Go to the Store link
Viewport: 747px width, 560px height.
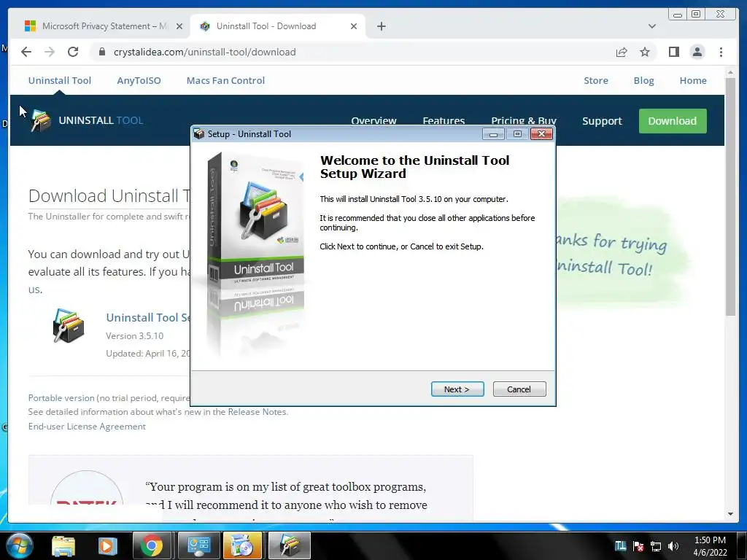pos(596,80)
